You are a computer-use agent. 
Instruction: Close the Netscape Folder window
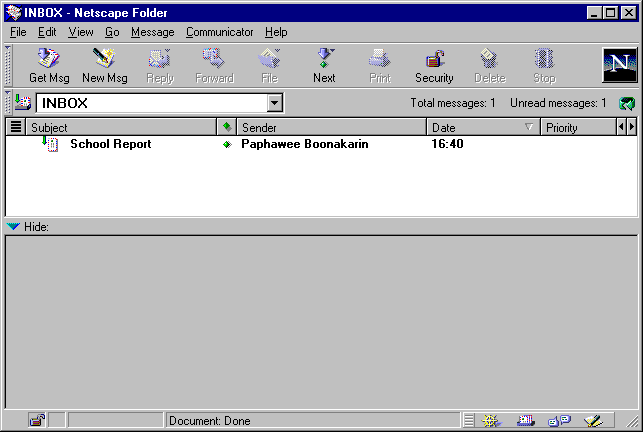coord(629,13)
